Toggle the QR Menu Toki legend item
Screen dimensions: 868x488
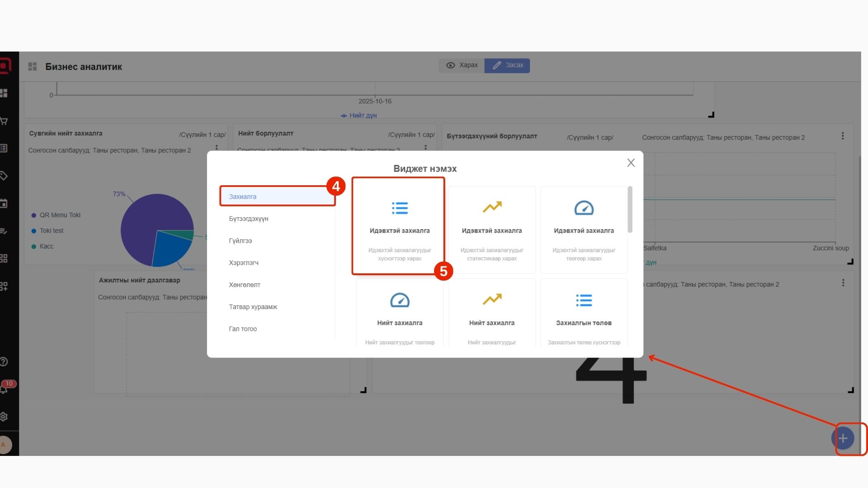(59, 215)
